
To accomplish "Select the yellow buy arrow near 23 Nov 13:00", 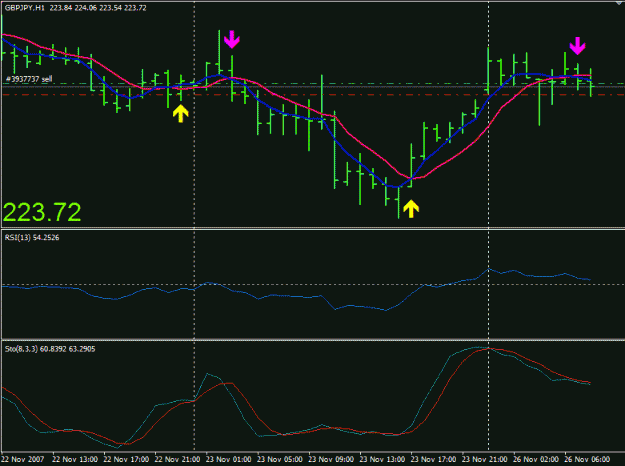I will point(411,209).
